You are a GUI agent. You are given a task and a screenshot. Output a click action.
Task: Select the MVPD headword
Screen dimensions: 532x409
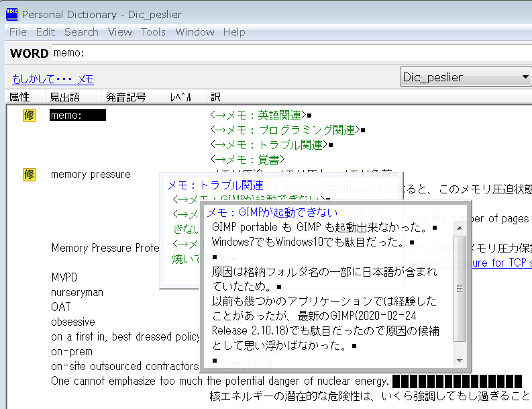64,277
